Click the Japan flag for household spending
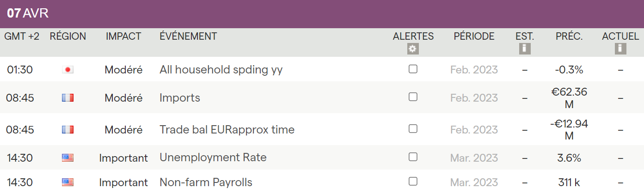 point(67,70)
